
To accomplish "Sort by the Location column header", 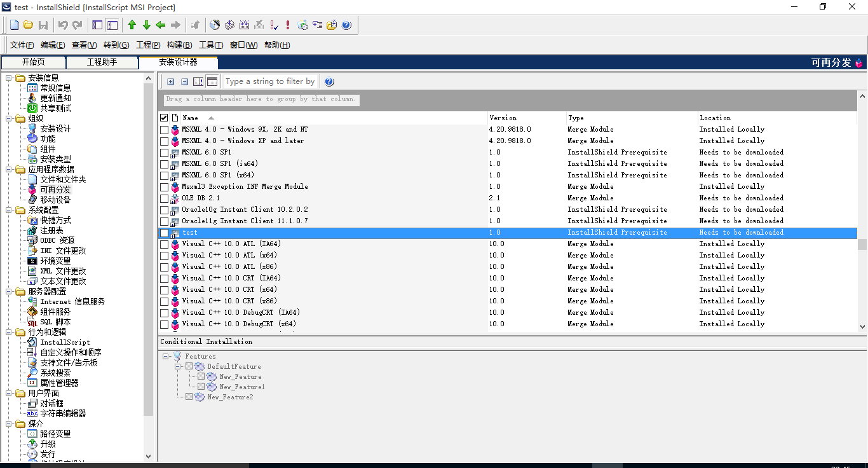I will (x=777, y=118).
